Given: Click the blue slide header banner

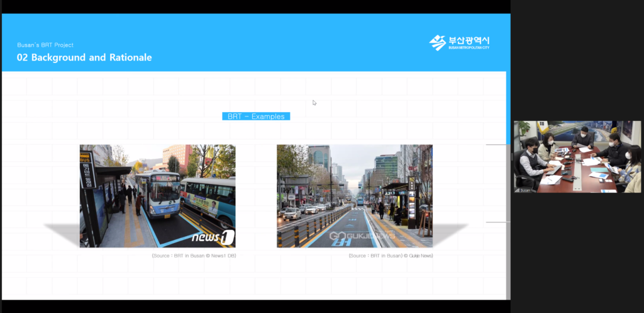Looking at the screenshot, I should click(x=252, y=43).
